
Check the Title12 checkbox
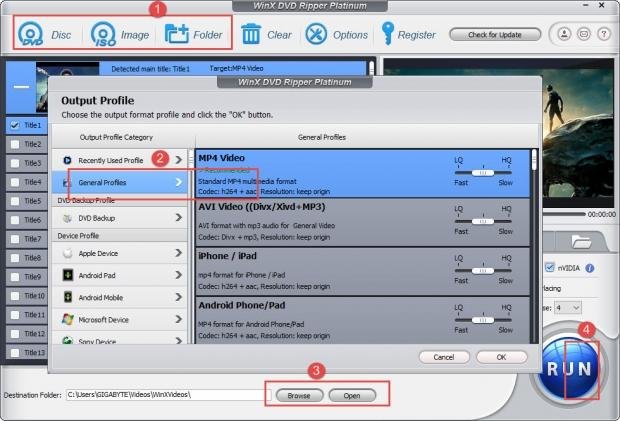pos(15,334)
